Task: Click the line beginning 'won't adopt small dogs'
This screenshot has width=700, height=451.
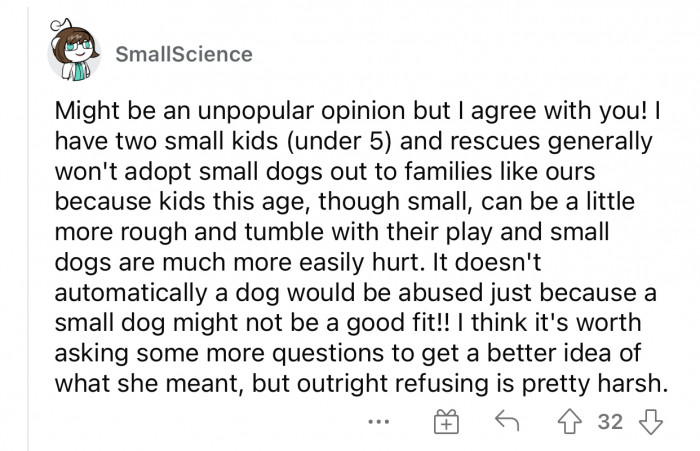Action: (325, 171)
